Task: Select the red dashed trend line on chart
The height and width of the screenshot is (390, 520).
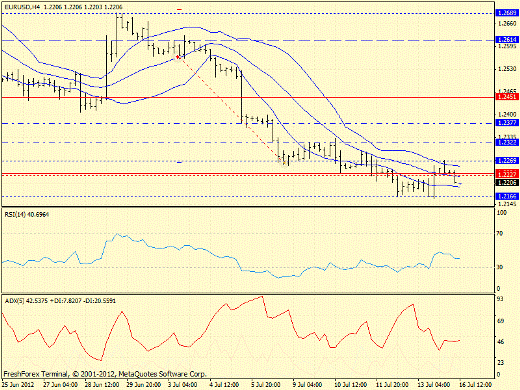Action: pyautogui.click(x=230, y=108)
